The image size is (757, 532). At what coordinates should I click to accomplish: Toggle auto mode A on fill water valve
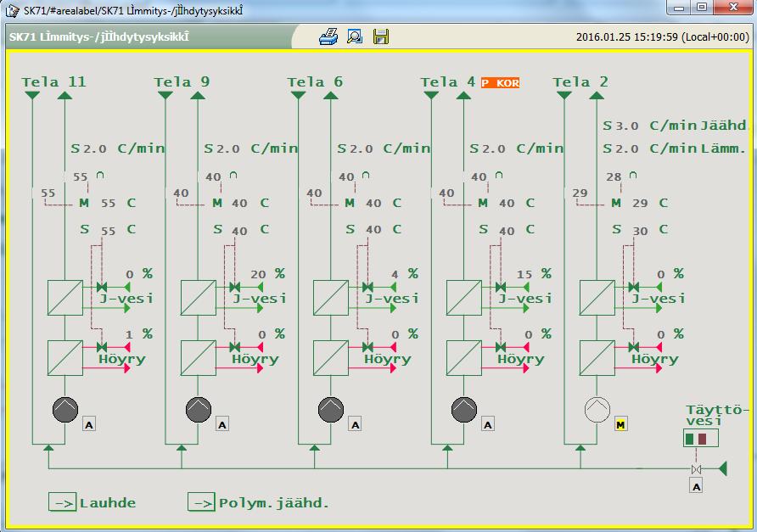[696, 487]
